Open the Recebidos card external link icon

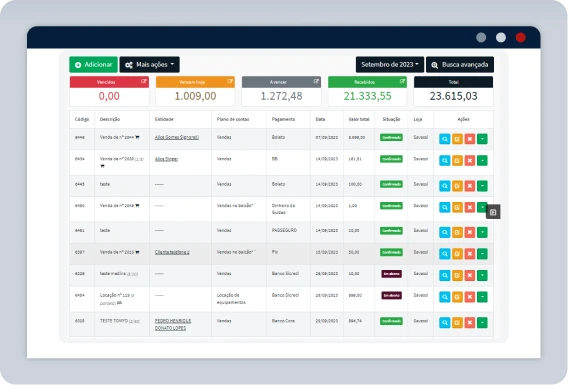[x=402, y=81]
